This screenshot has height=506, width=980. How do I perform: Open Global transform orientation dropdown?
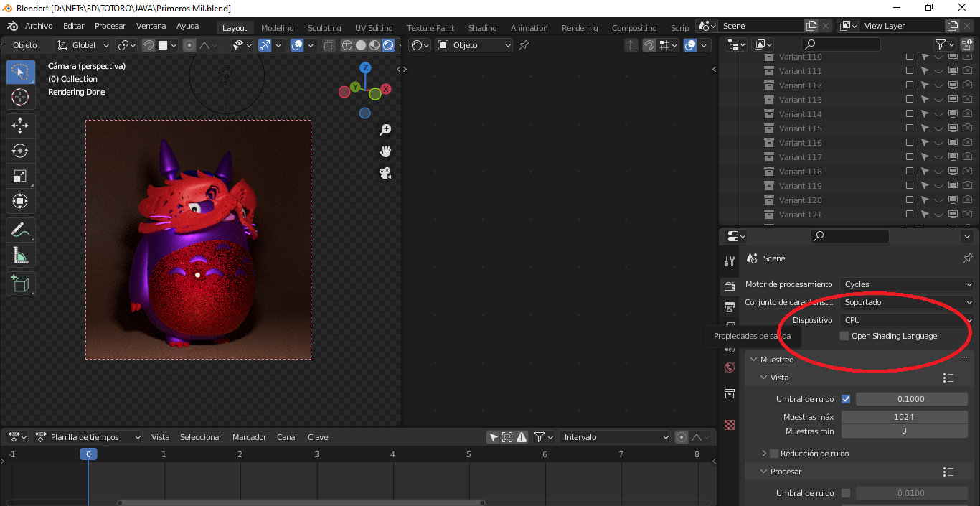[83, 45]
